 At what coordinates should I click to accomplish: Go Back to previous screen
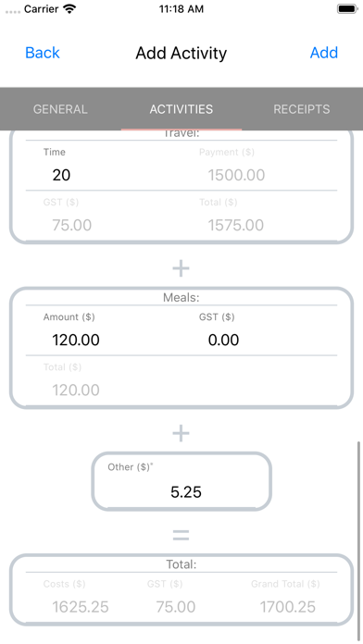tap(43, 53)
